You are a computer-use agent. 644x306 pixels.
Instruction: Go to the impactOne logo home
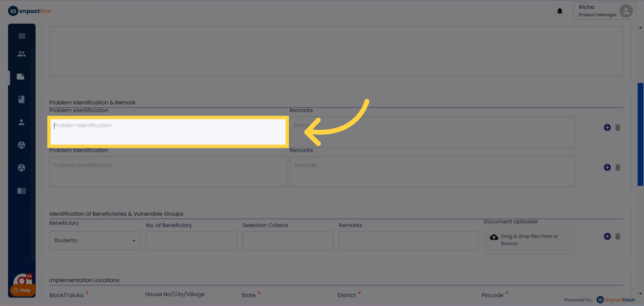coord(30,11)
